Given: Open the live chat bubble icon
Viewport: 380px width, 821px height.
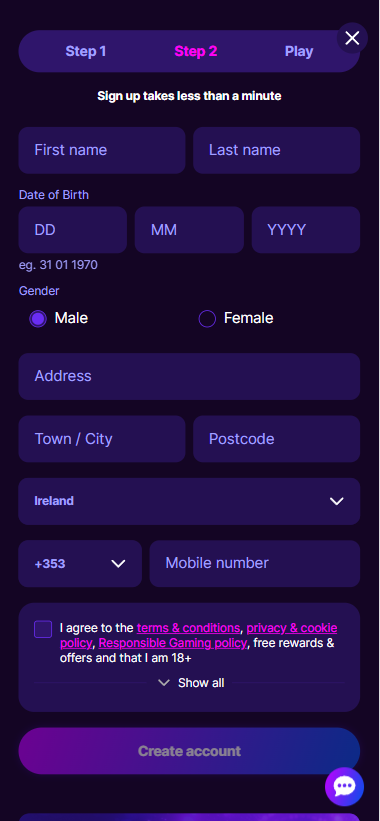Looking at the screenshot, I should click(x=344, y=786).
